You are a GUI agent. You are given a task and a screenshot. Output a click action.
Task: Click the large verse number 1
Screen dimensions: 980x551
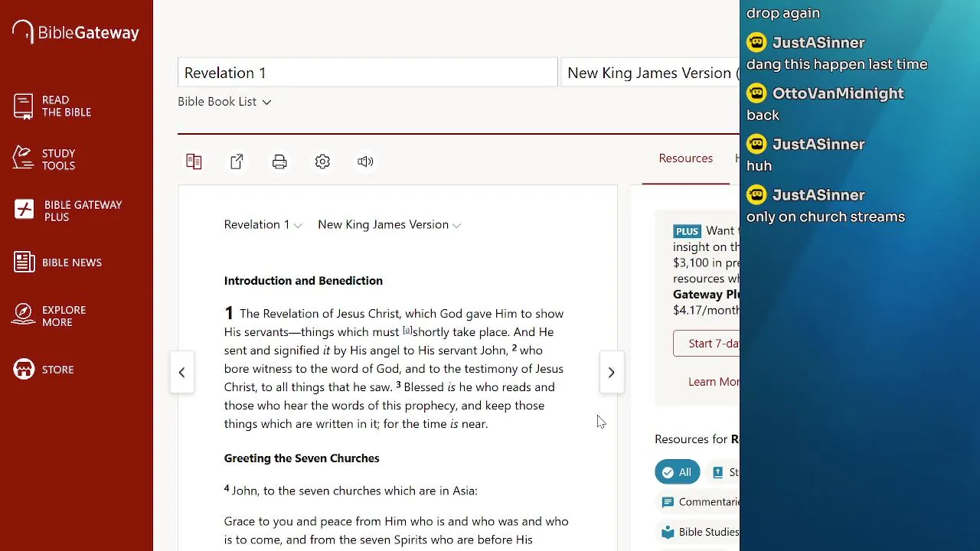click(228, 312)
